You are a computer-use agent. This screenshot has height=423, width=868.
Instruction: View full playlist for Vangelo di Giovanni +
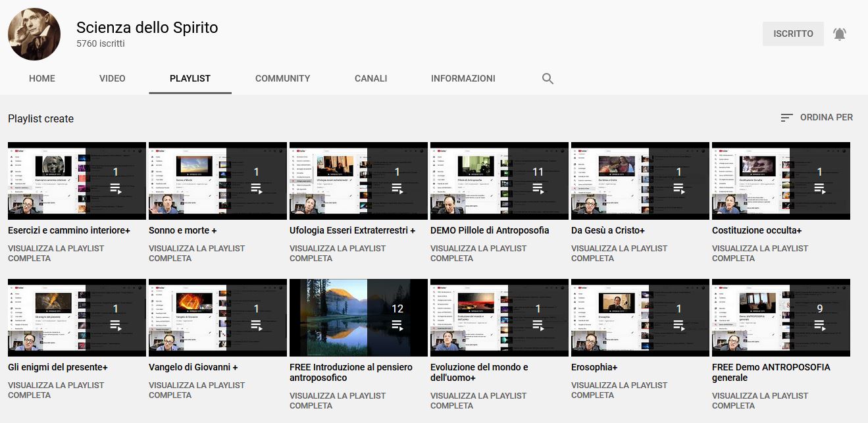point(196,390)
